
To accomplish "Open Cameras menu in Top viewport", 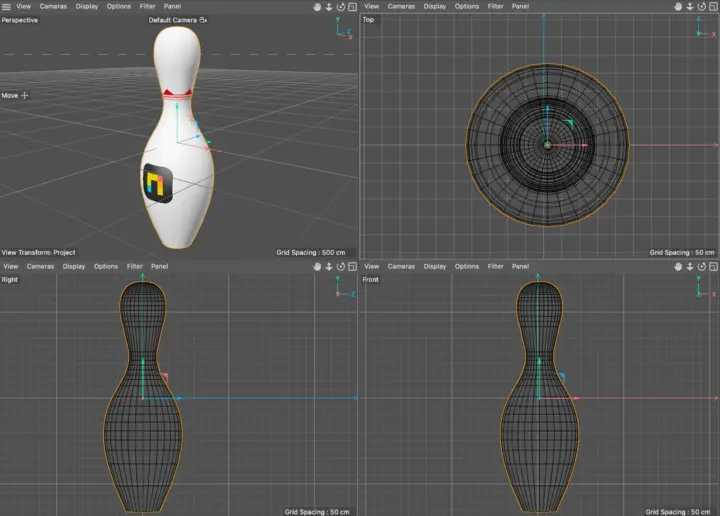I will (x=401, y=6).
